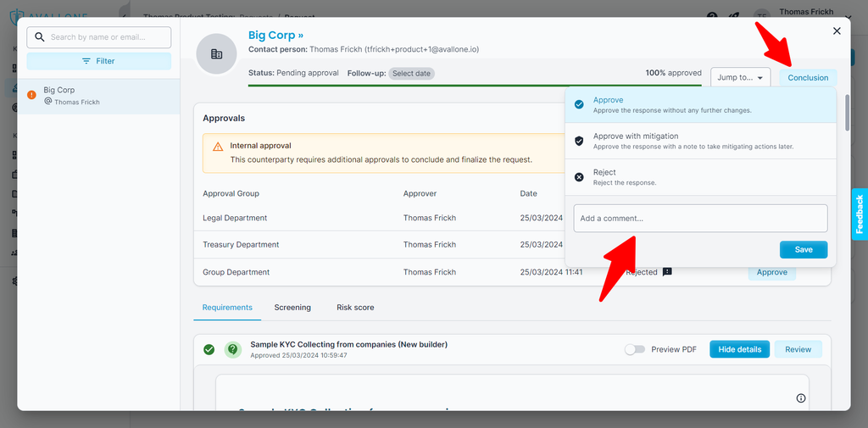Pick follow-up date via Select date

[411, 73]
